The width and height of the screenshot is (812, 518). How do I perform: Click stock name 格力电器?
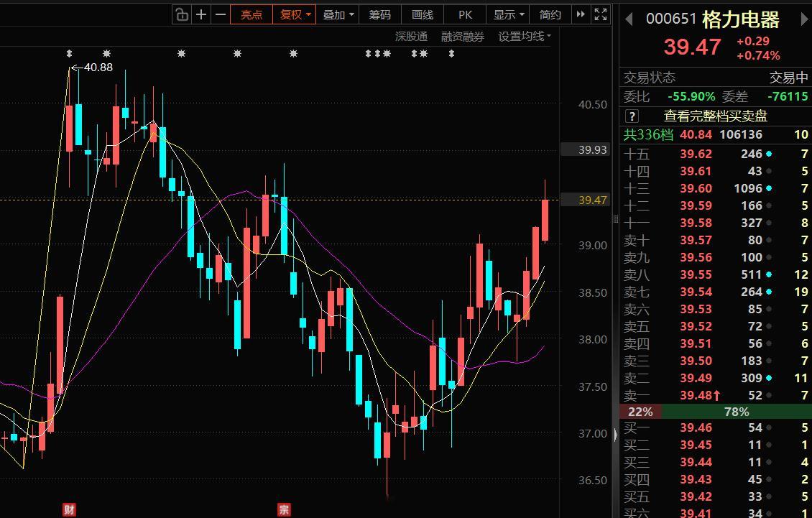(741, 19)
